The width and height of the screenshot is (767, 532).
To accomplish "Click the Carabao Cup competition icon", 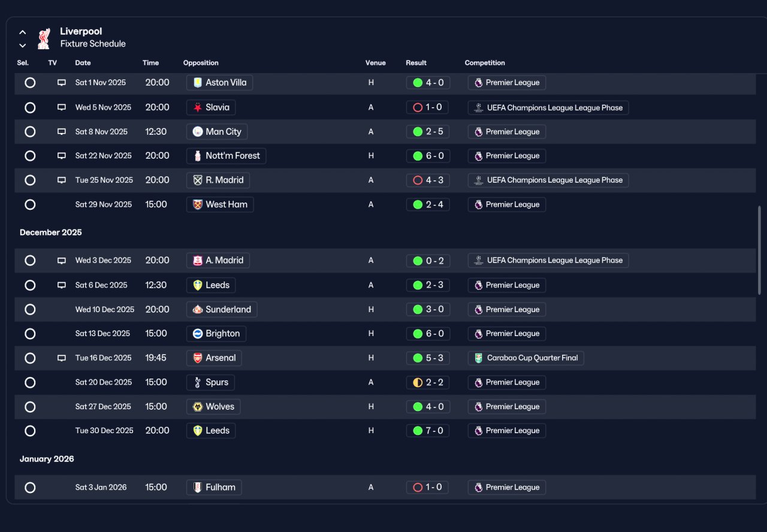I will tap(478, 358).
